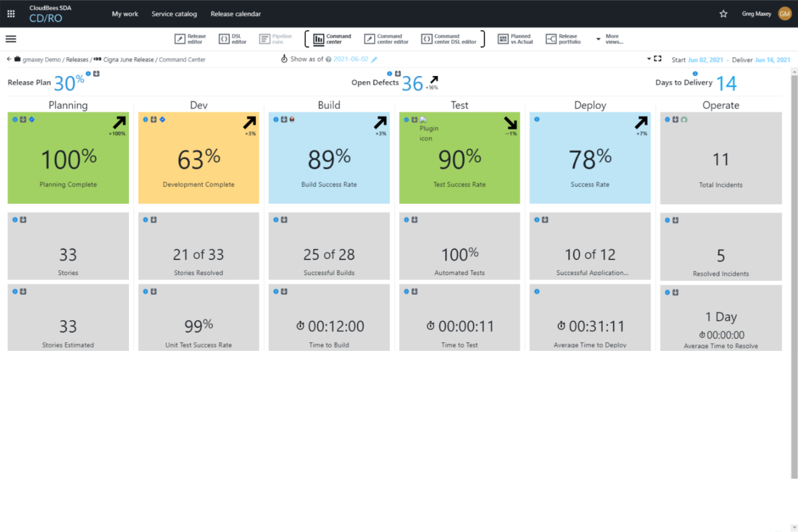This screenshot has height=532, width=798.
Task: Open the Planned vs Actual view
Action: (515, 38)
